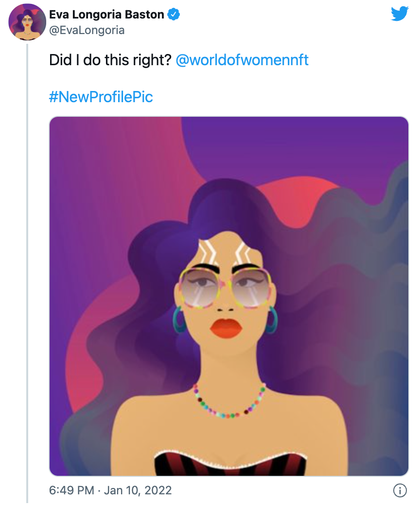The image size is (420, 506).
Task: Click the Eva Longoria Baston display name
Action: tap(106, 15)
